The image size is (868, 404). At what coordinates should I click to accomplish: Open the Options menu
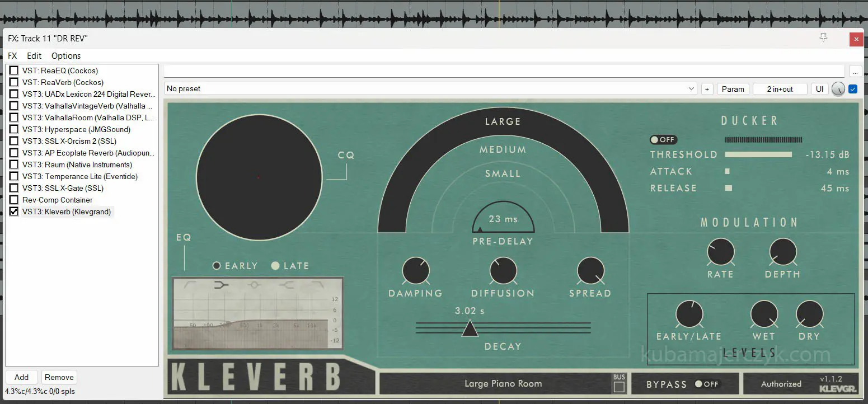(x=66, y=56)
